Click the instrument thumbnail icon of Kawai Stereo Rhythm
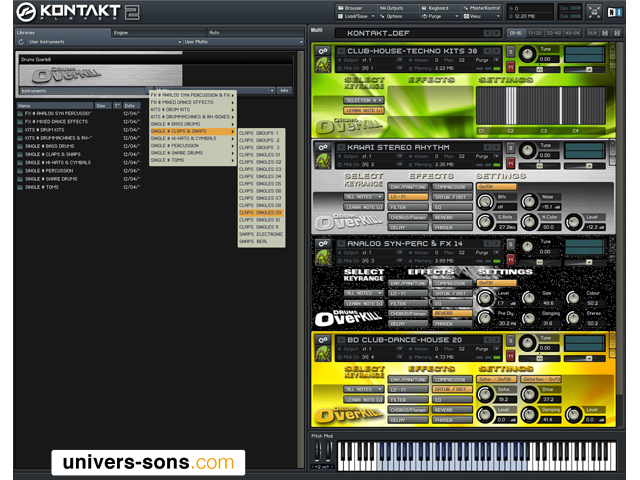The width and height of the screenshot is (640, 480). (x=323, y=162)
